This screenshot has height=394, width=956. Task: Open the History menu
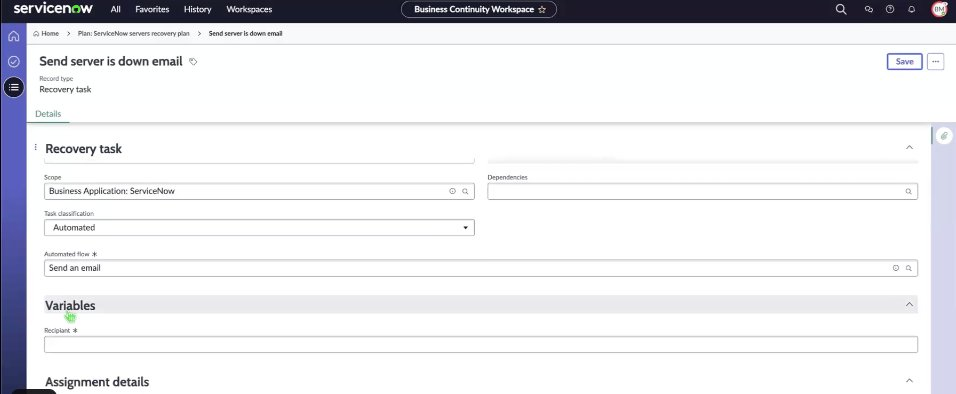(x=198, y=9)
